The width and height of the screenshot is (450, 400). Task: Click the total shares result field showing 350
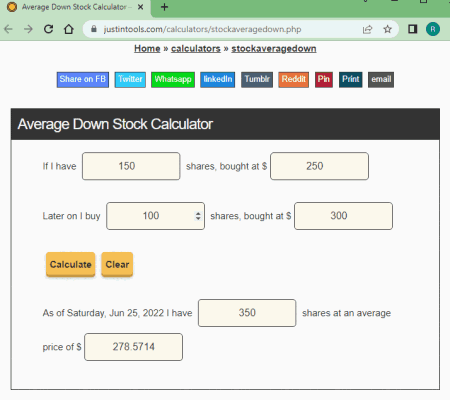pos(247,313)
